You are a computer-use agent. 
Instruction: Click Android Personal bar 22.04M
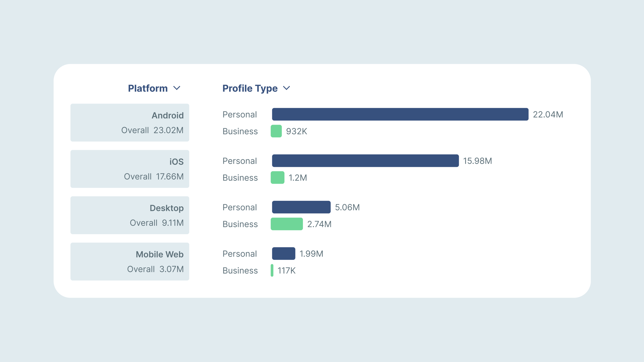coord(400,114)
